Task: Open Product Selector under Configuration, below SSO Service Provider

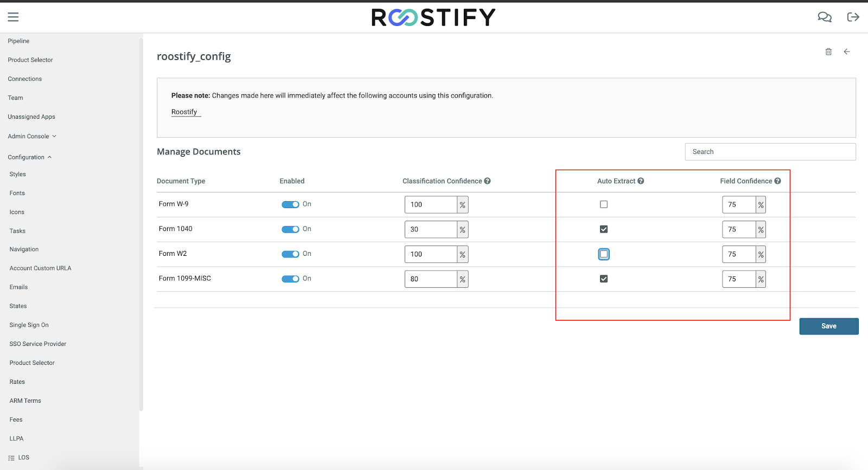Action: pos(32,363)
